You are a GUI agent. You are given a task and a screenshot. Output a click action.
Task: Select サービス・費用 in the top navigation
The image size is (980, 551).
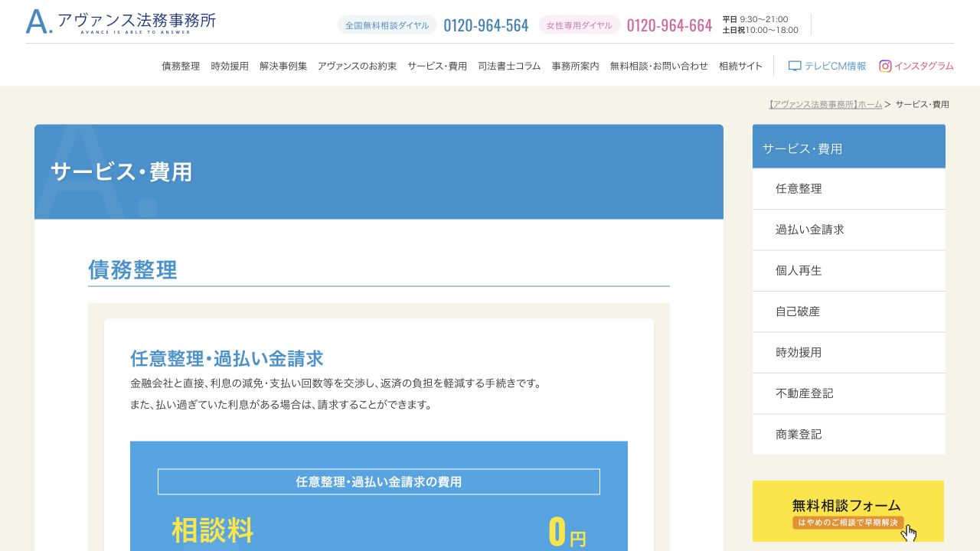(437, 66)
